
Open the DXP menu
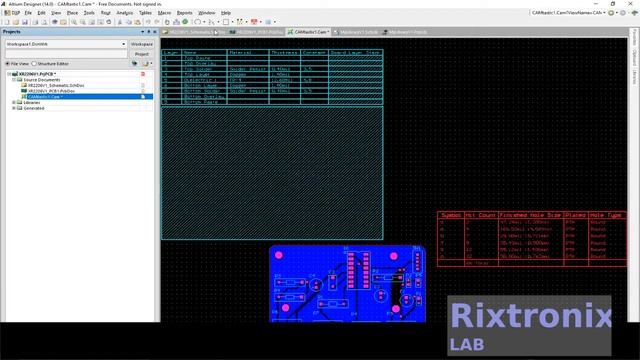pos(12,13)
